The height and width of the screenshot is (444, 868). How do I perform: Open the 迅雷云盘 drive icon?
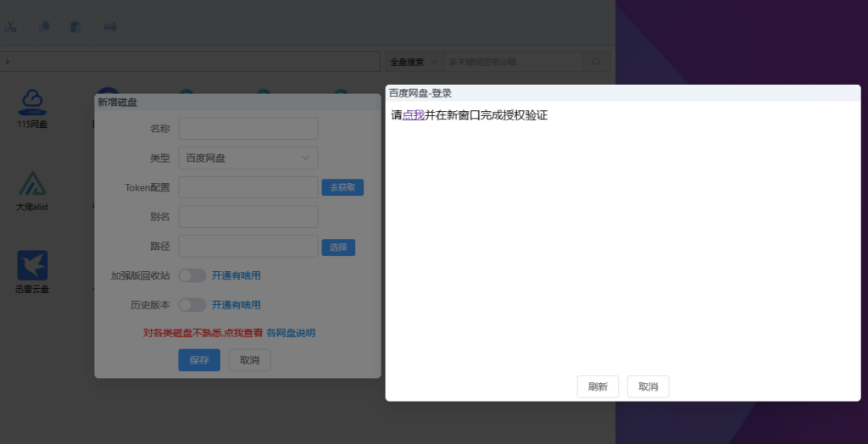coord(32,272)
